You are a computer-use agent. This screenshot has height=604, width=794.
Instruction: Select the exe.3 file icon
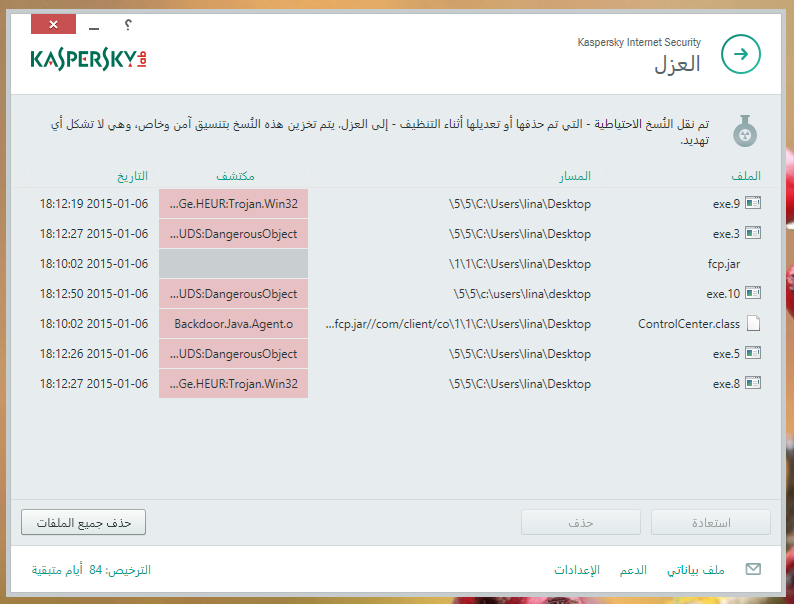pos(753,233)
